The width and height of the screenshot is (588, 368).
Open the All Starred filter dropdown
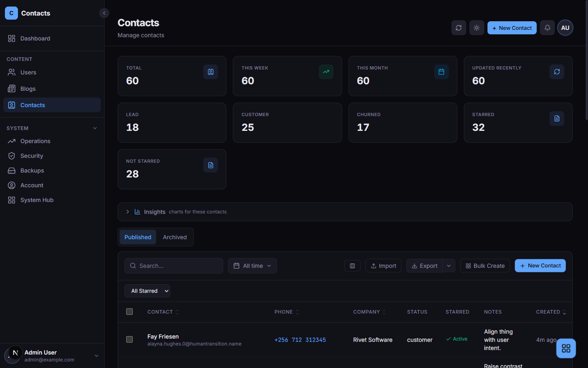tap(147, 291)
